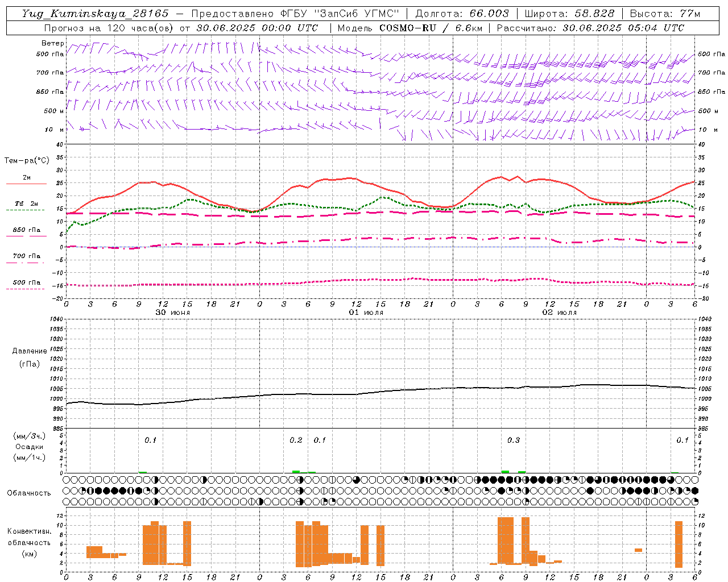728x582 pixels.
Task: Click the (мм/3ч.) precipitation unit label
Action: coord(30,436)
